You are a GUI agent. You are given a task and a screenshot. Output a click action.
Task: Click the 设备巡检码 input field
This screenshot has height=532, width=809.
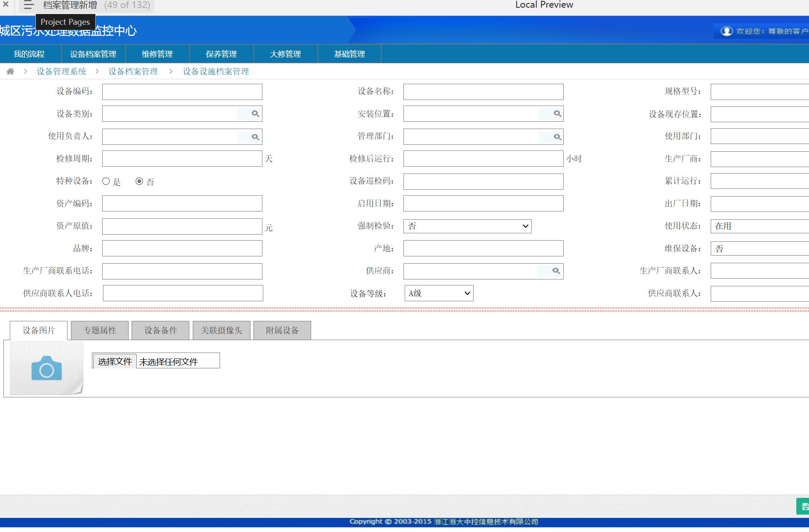483,182
